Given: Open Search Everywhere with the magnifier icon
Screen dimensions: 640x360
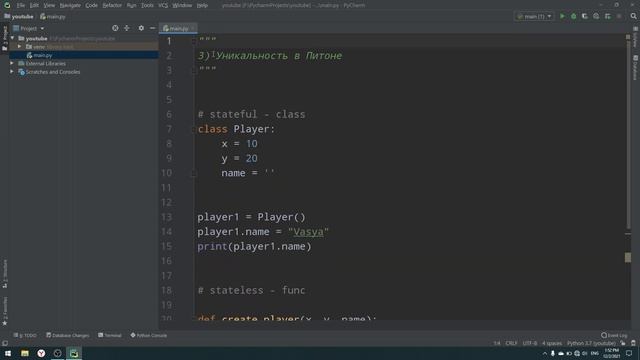Looking at the screenshot, I should 633,16.
